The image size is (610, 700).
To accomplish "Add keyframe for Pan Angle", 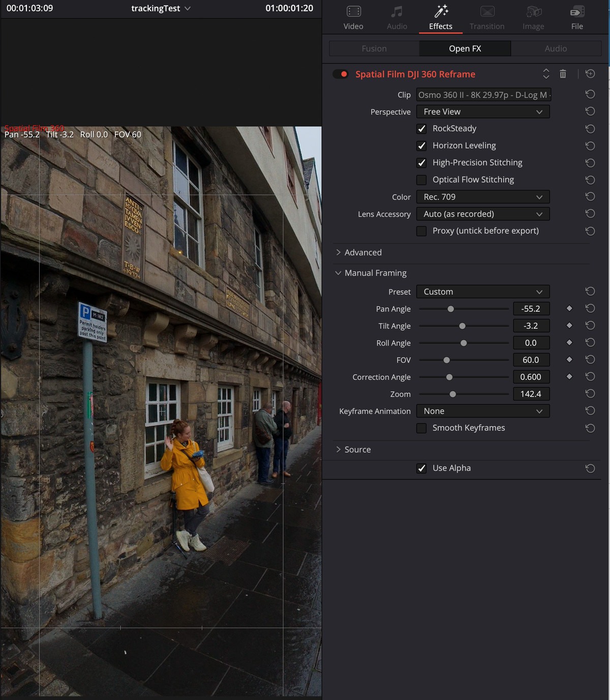I will click(569, 308).
